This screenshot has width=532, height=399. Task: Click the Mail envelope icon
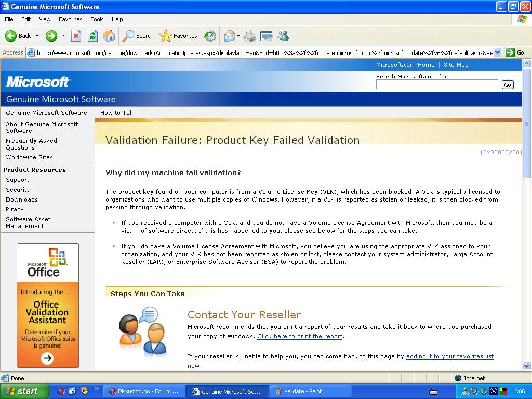point(230,36)
